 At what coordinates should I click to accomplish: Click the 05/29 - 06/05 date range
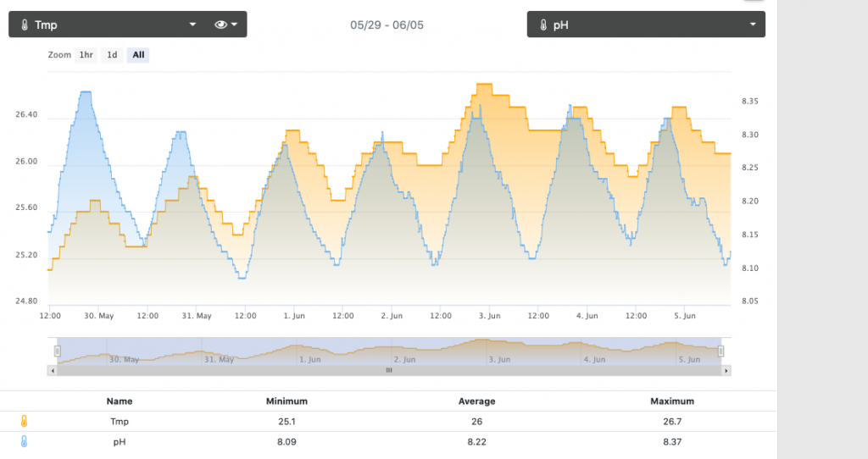tap(387, 25)
